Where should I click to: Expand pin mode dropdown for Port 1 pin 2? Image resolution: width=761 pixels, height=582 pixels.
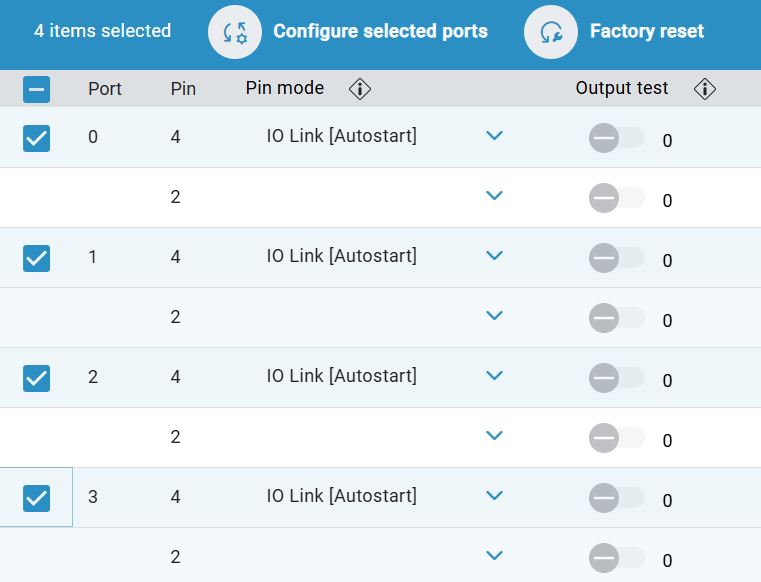pos(493,316)
